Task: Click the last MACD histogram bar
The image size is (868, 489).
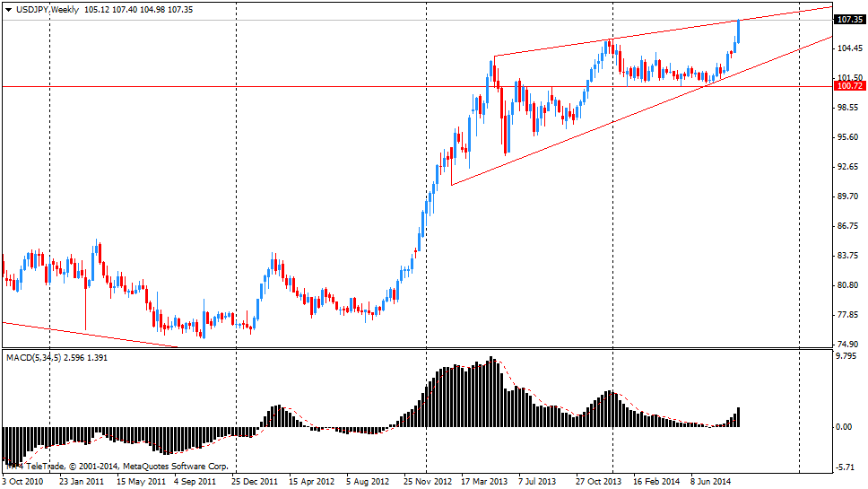Action: coord(739,417)
